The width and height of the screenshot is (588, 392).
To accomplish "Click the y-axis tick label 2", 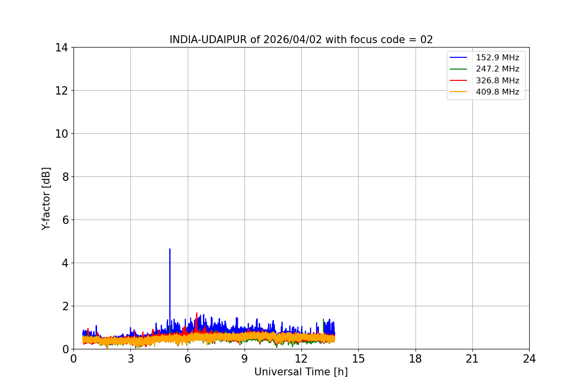I will point(65,306).
